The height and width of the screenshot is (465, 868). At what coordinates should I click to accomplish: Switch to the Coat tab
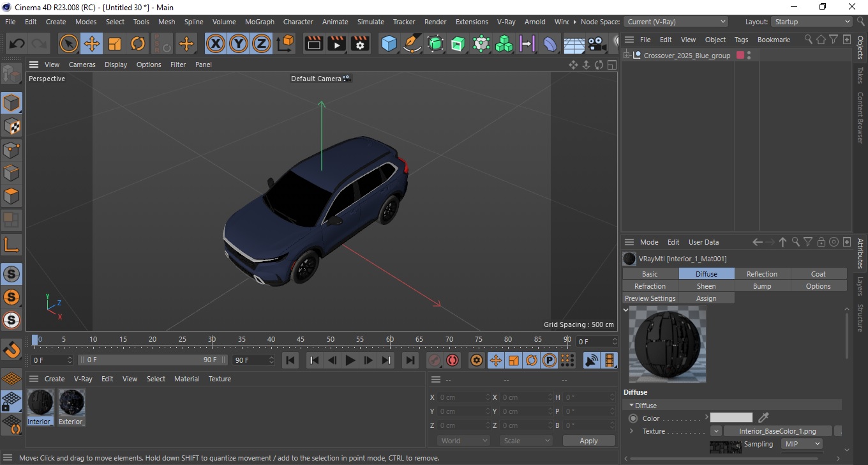pyautogui.click(x=818, y=274)
